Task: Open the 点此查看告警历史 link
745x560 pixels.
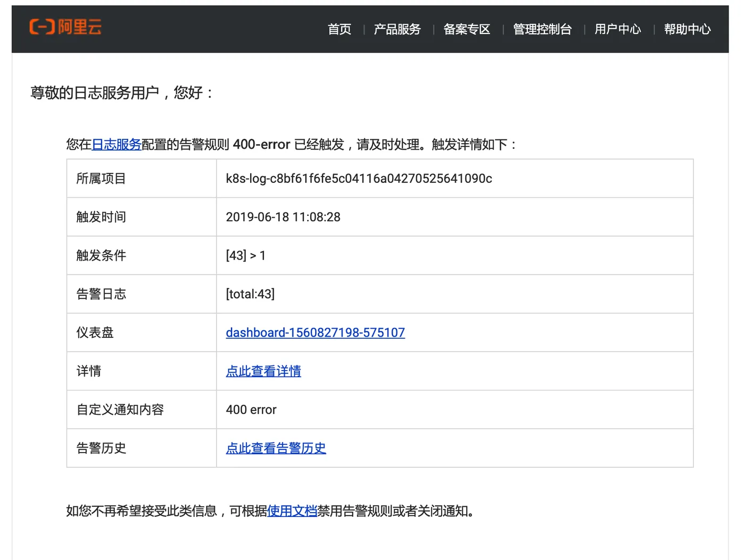Action: click(276, 448)
